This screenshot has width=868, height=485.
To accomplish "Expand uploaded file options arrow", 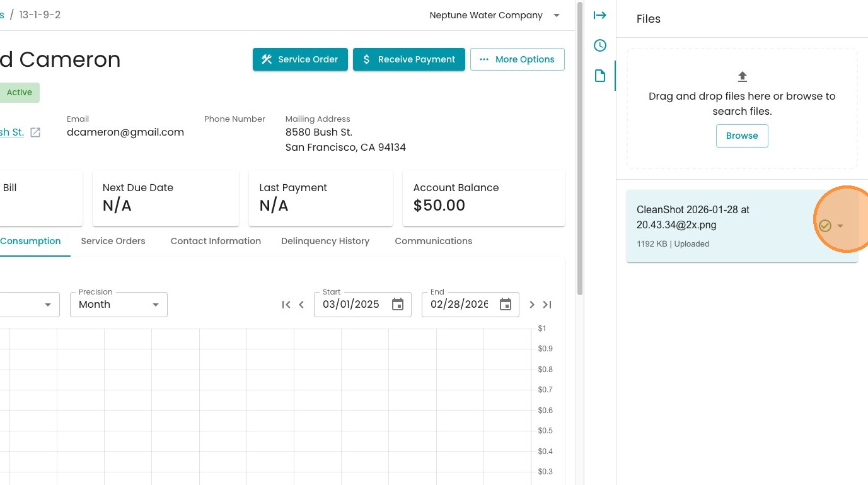I will click(840, 226).
